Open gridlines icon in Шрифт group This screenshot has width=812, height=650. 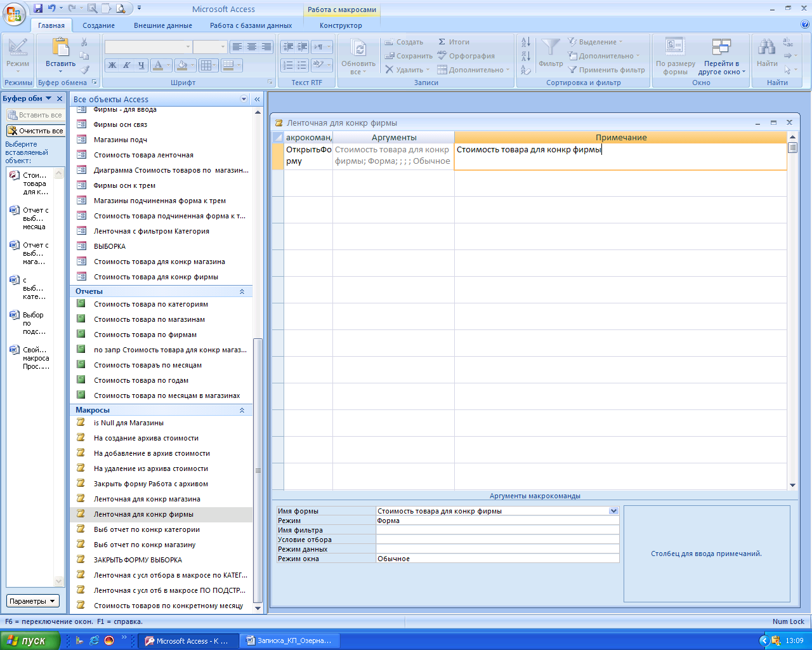(205, 65)
